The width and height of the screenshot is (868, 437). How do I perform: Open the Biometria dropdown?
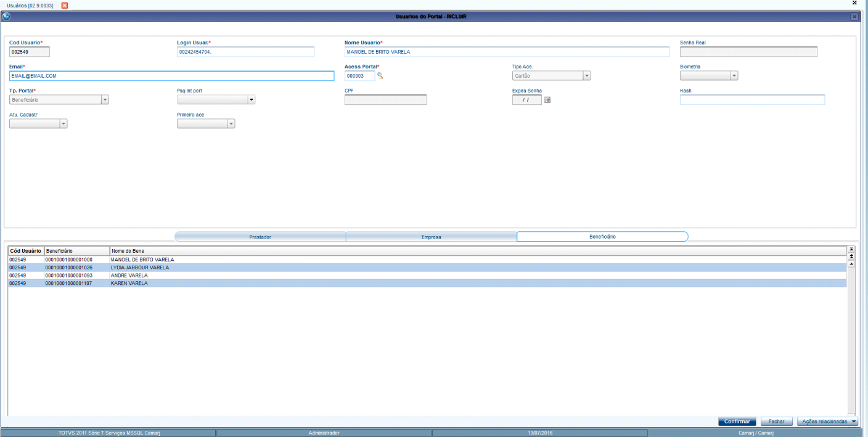pos(734,76)
